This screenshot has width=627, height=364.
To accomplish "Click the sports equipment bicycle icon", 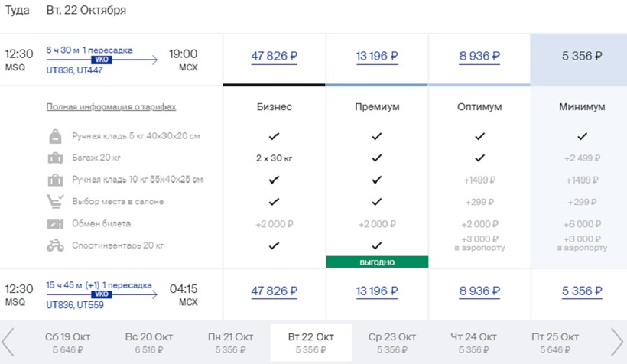I will (x=55, y=245).
